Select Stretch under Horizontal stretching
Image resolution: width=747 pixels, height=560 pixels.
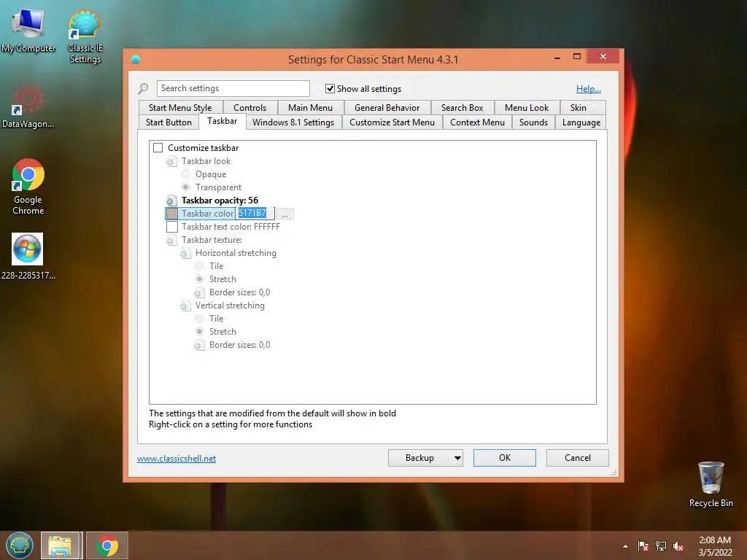(200, 279)
